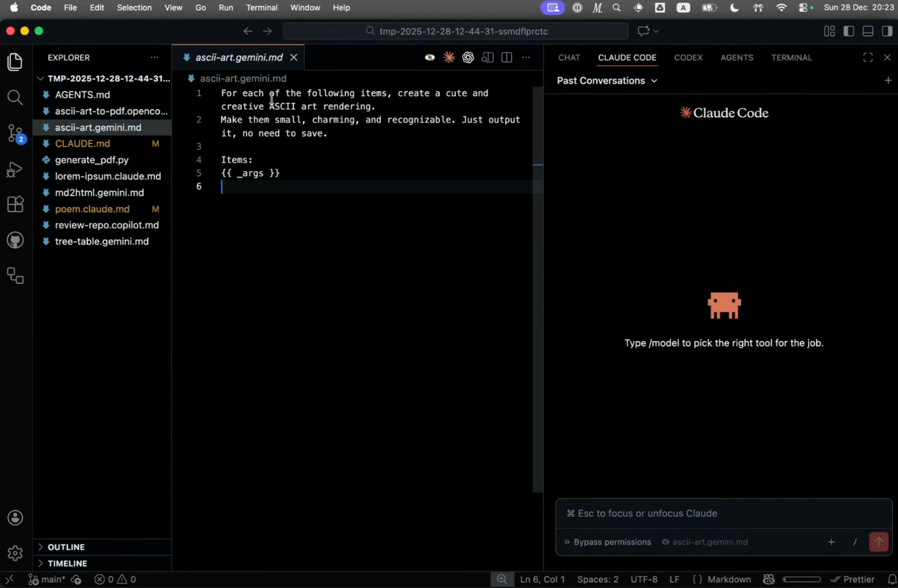The image size is (898, 588).
Task: Switch to the CHAT tab
Action: pos(569,57)
